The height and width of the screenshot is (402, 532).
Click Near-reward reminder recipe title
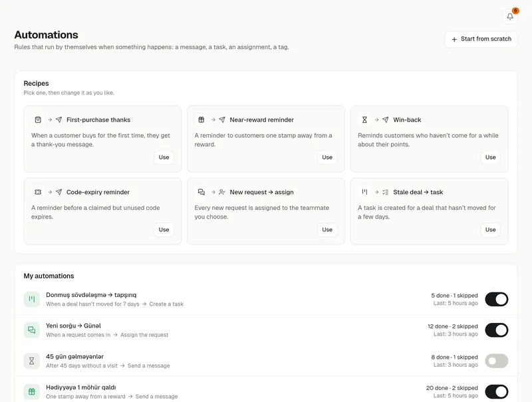[261, 120]
